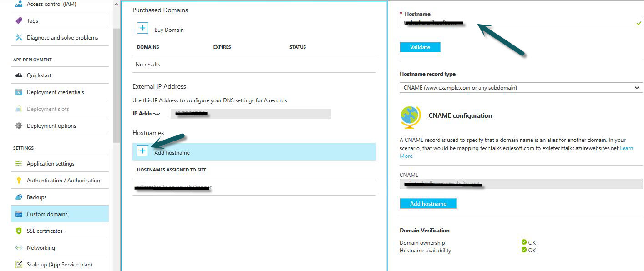Sort by the DOMAINS column header
The height and width of the screenshot is (271, 644).
(x=148, y=47)
